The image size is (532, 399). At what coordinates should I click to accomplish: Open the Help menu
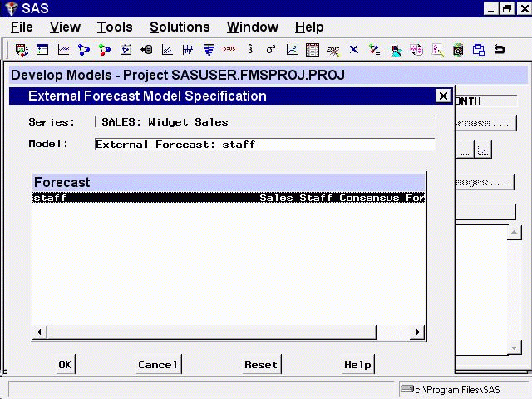(309, 27)
